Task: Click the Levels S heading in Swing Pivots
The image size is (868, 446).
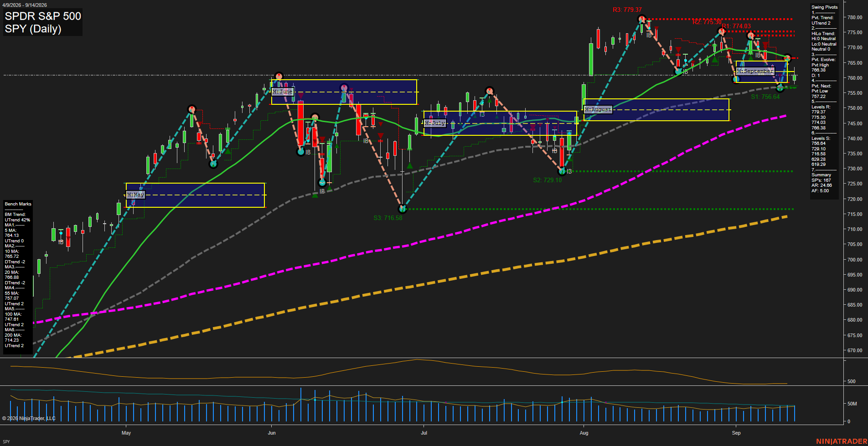Action: (821, 138)
